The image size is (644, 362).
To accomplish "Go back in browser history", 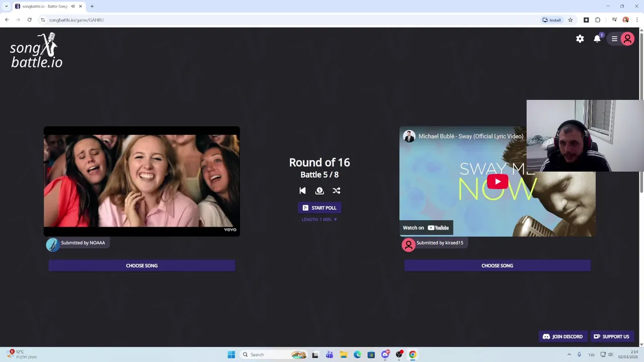I will 7,20.
